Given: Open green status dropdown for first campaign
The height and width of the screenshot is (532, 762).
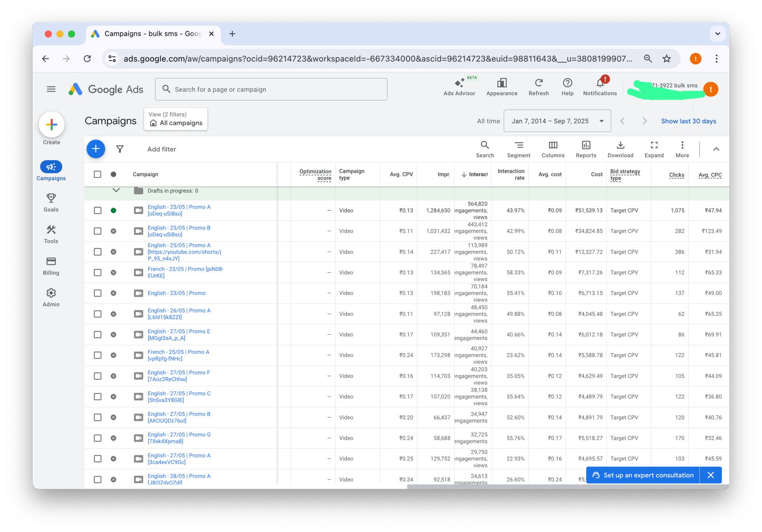Looking at the screenshot, I should pos(113,210).
